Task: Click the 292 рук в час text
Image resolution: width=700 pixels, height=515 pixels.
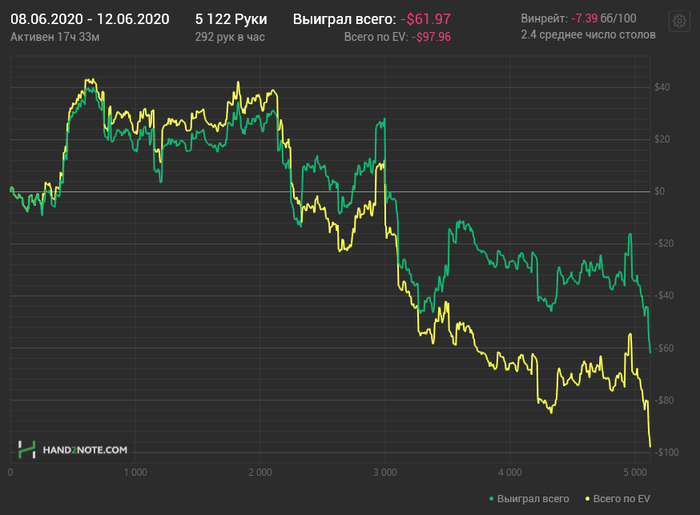Action: [x=230, y=37]
